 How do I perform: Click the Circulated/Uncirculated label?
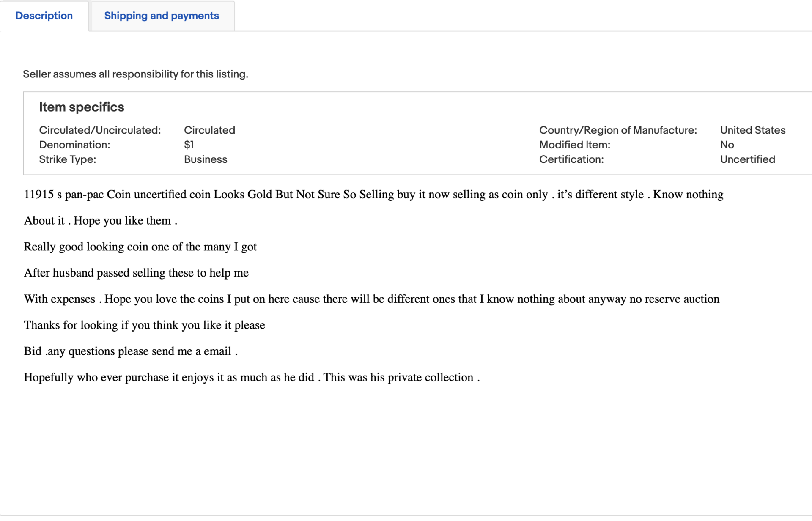pos(100,130)
